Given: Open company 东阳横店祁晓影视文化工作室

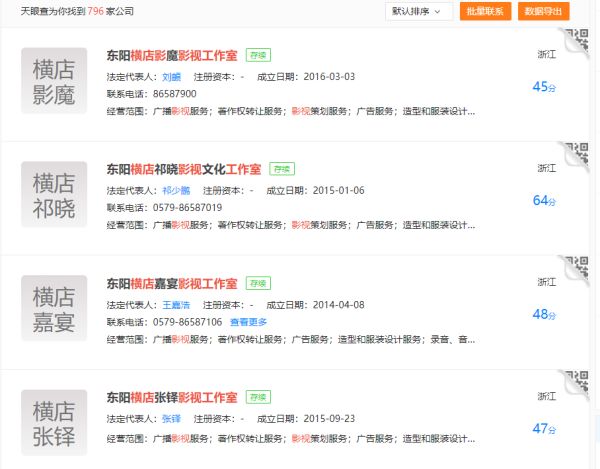Looking at the screenshot, I should tap(184, 169).
